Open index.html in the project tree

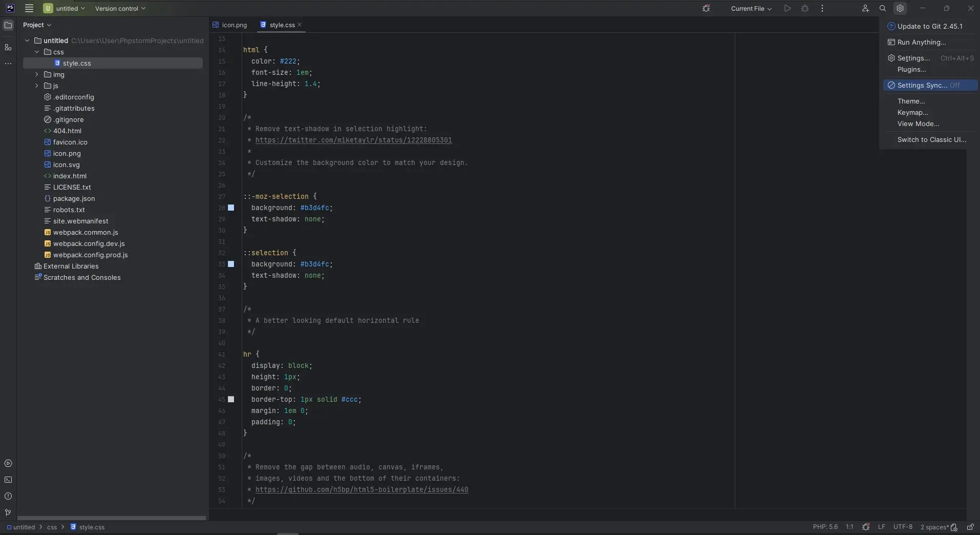pyautogui.click(x=70, y=176)
